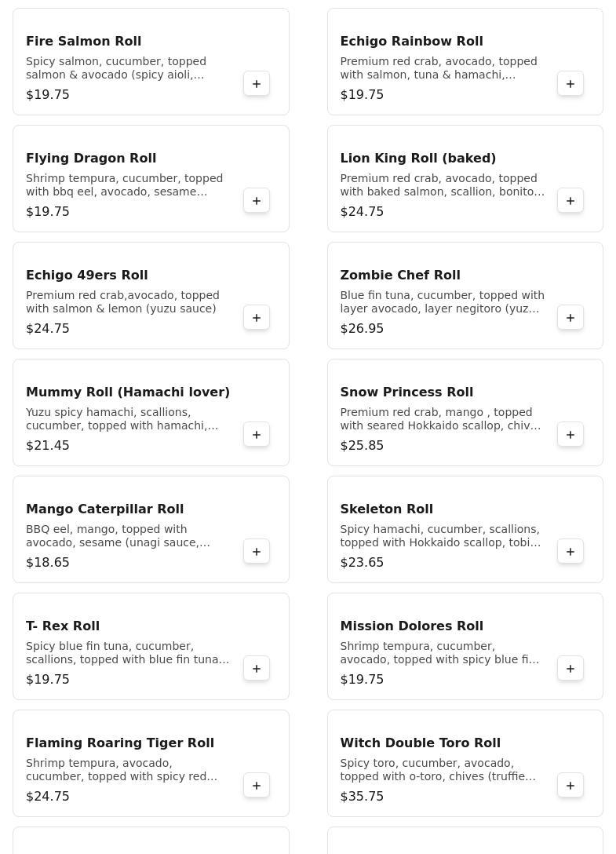Screen dimensions: 616x854
Task: Select the Snow Princess Roll description text
Action: 440,419
